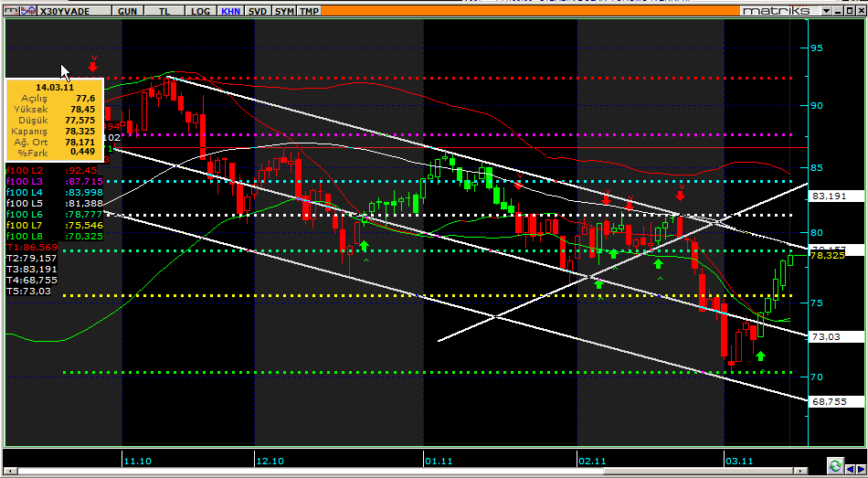Click the chart type icon in title bar
Image resolution: width=868 pixels, height=478 pixels.
pos(8,11)
